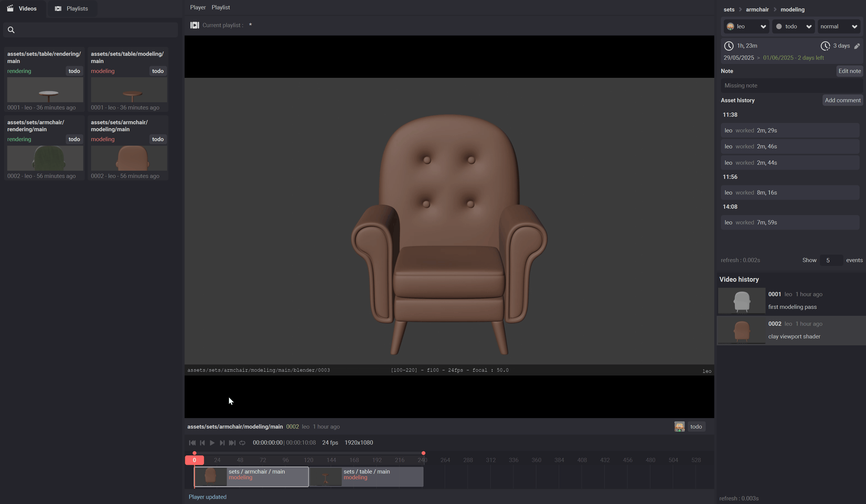Click the red end marker on timeline range
The image size is (866, 504).
tap(423, 453)
